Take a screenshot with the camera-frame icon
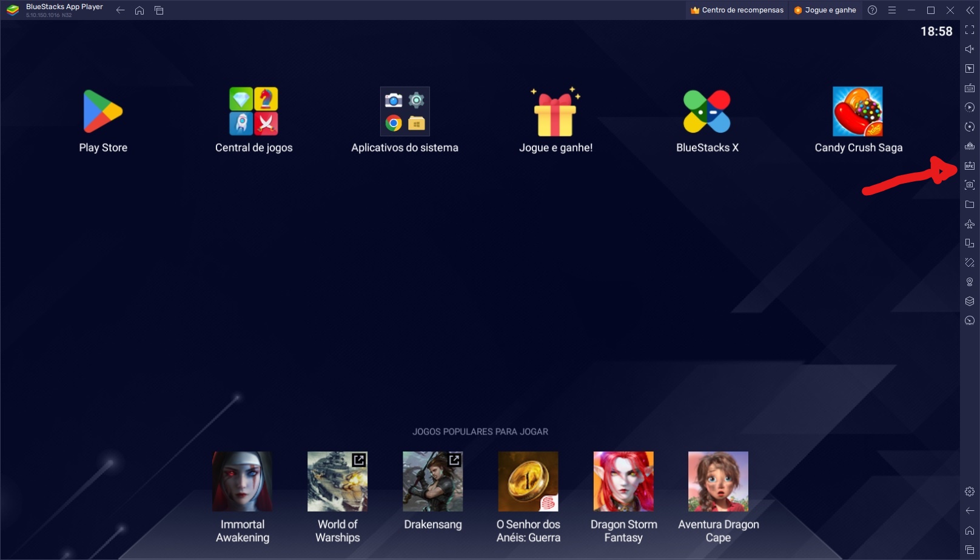980x560 pixels. point(970,185)
